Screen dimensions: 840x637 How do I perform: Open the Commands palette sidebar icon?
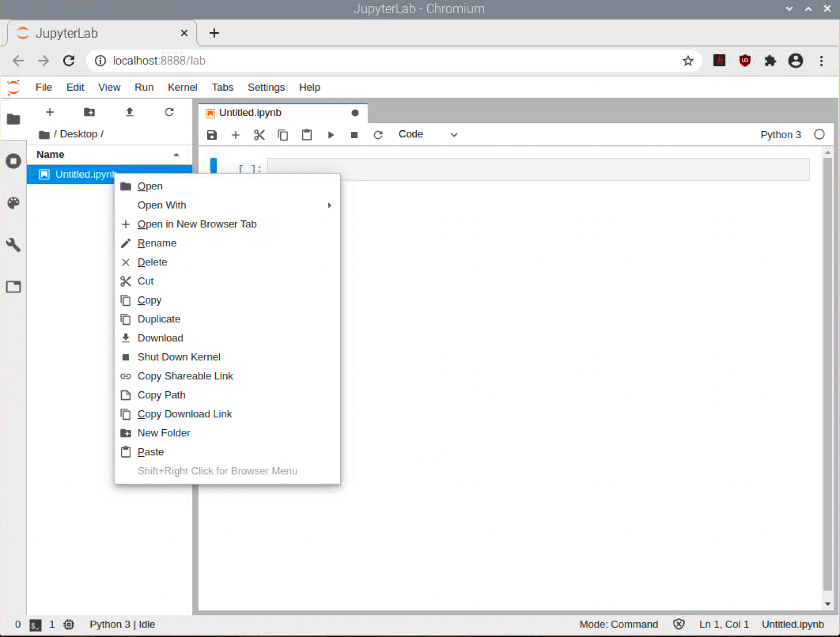click(14, 203)
